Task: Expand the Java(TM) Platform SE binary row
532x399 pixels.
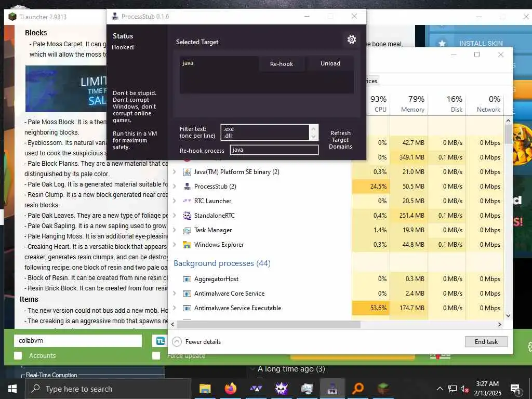Action: pos(175,172)
